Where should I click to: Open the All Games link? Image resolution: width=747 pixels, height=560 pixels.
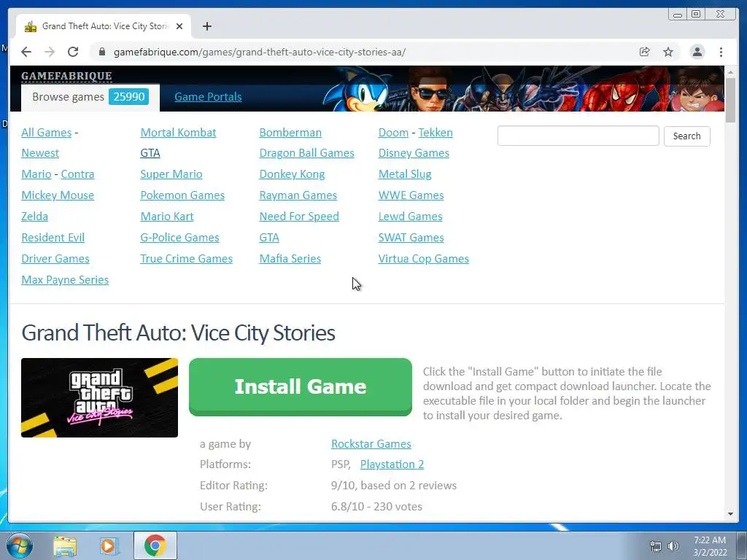(x=46, y=133)
